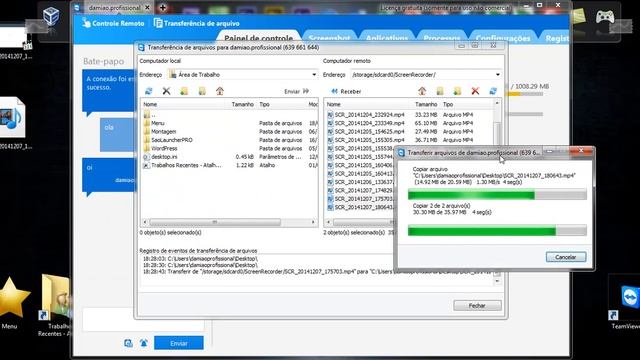Screen dimensions: 640x360
Task: Open video file icon on desktop left
Action: [x=12, y=118]
